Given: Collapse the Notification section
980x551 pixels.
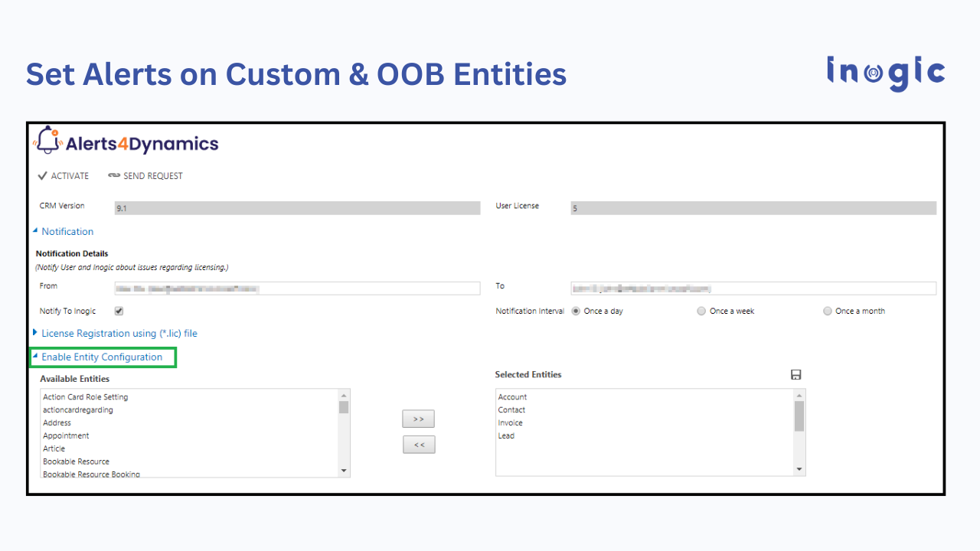Looking at the screenshot, I should click(63, 231).
